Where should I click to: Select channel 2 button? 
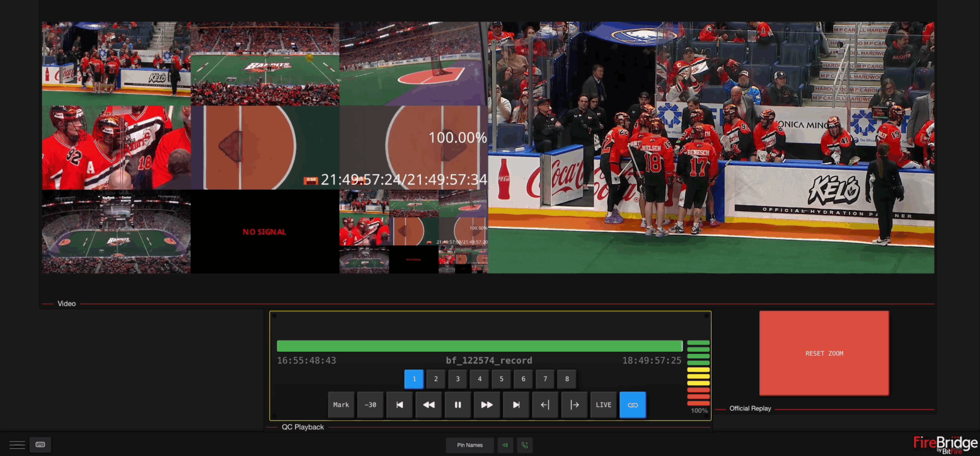click(436, 379)
